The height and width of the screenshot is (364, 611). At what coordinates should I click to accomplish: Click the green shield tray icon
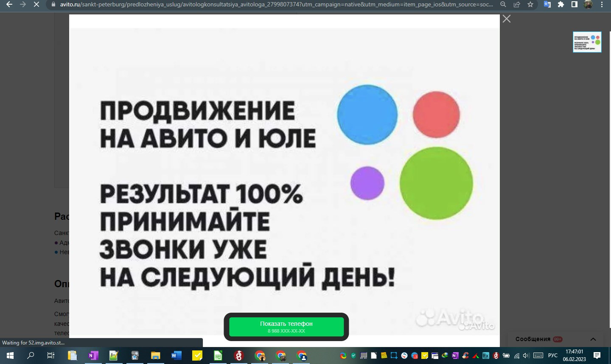click(353, 356)
